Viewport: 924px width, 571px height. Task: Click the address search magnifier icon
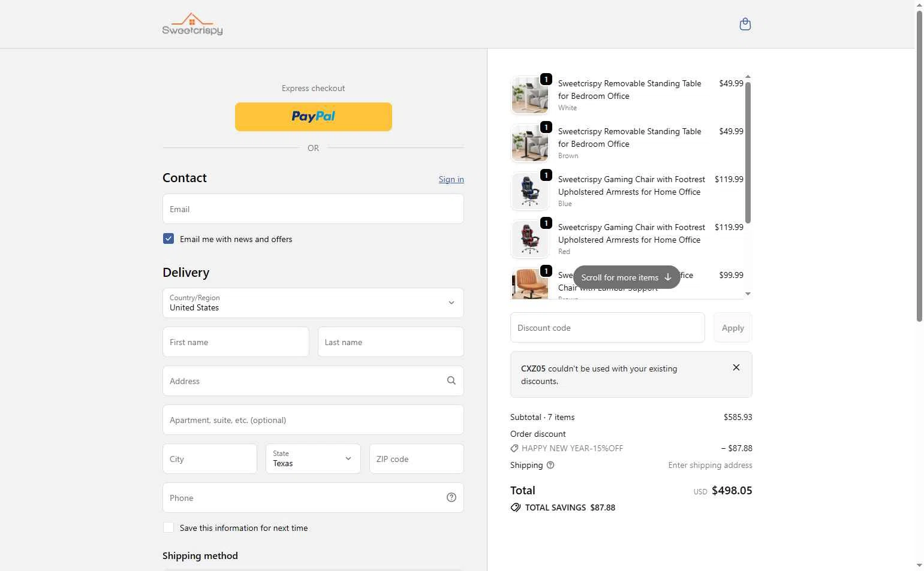[452, 380]
